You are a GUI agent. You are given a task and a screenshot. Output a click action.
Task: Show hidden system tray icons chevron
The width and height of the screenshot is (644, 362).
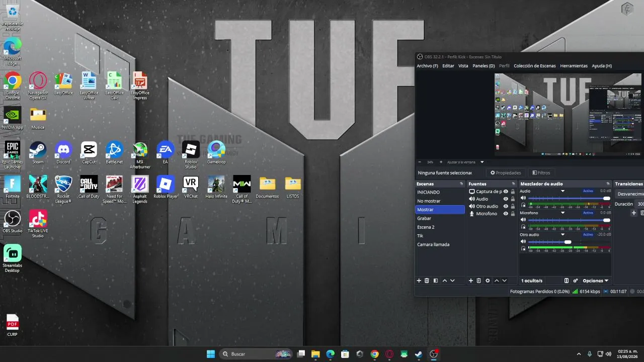click(x=579, y=354)
